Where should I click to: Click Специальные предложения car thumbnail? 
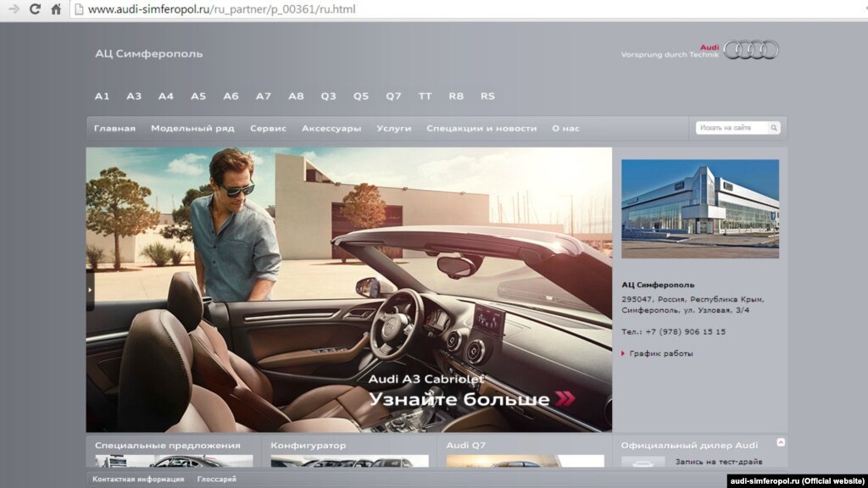(x=174, y=461)
